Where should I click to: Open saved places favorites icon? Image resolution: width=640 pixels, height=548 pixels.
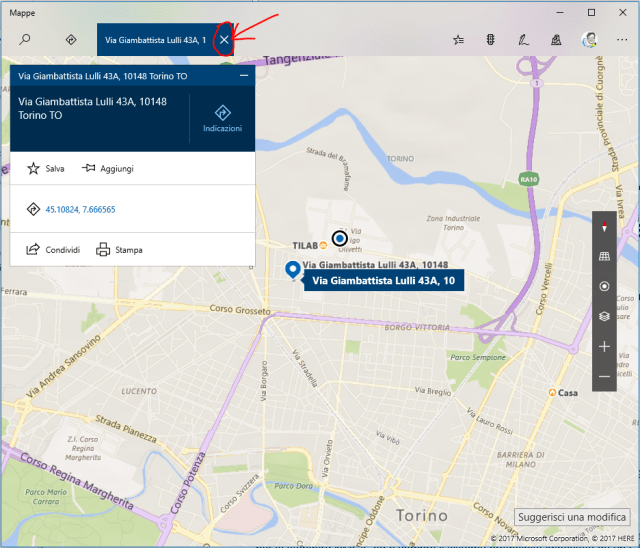coord(458,40)
